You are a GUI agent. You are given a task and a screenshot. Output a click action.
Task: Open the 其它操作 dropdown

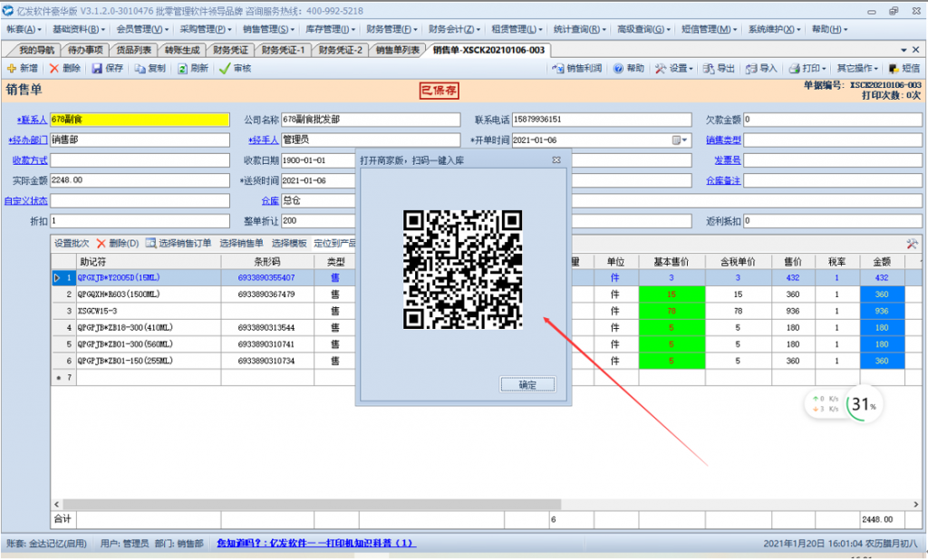point(857,69)
